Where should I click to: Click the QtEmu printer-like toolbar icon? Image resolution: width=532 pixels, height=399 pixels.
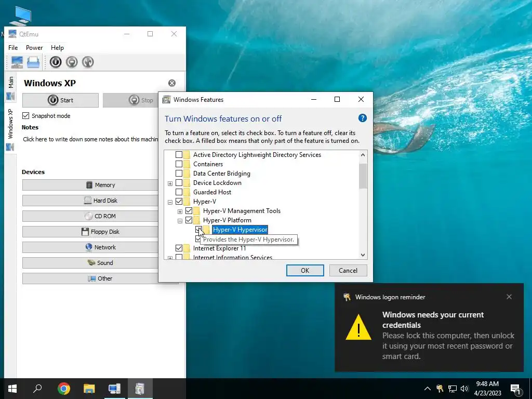pos(33,62)
